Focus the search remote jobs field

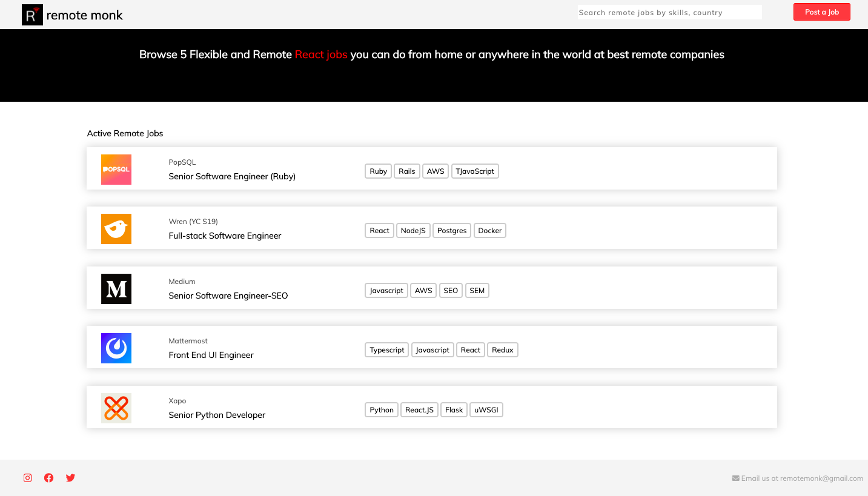pos(669,12)
